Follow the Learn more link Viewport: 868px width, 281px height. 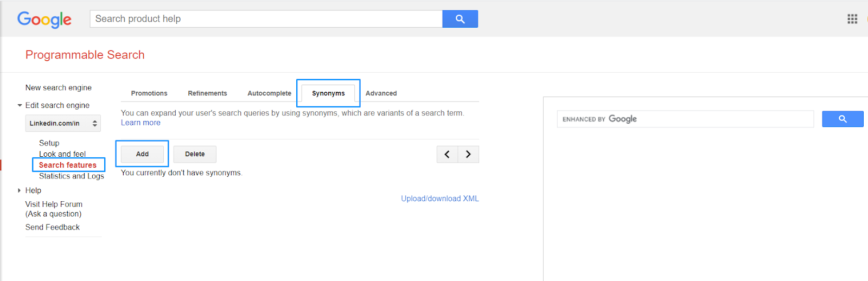tap(141, 123)
